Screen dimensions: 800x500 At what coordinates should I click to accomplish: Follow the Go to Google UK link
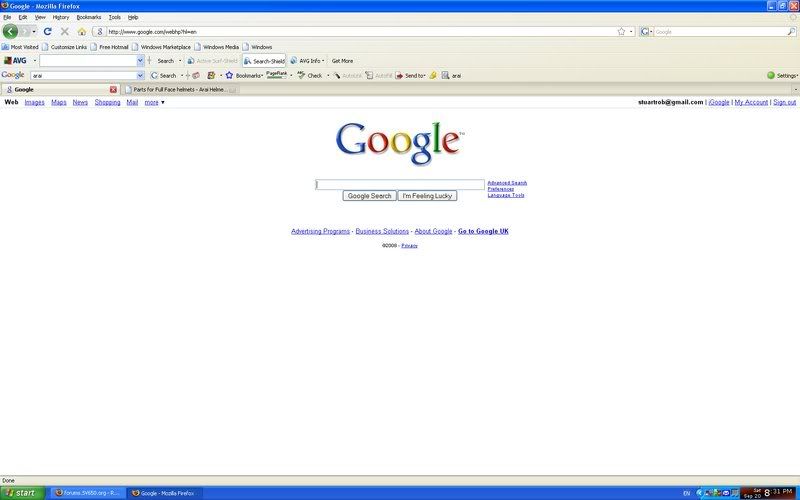click(483, 231)
